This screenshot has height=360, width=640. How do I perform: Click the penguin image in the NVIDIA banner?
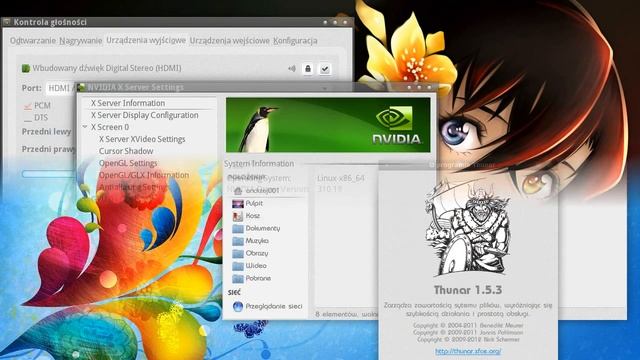pos(258,129)
